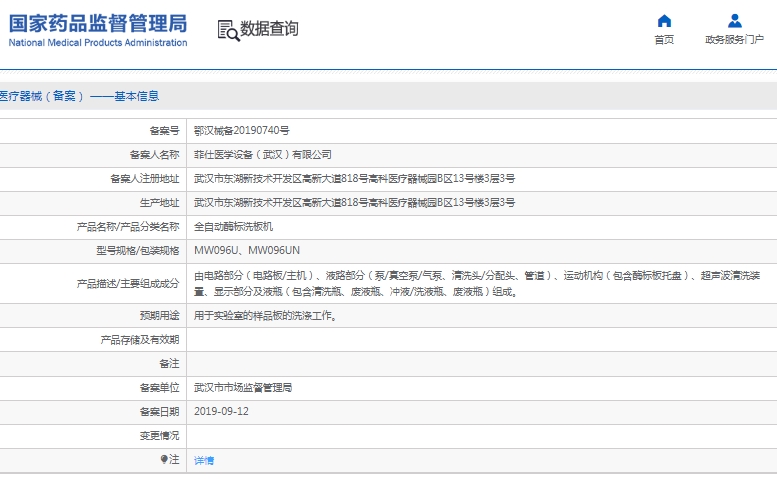Click the 生产地址 production address value
The height and width of the screenshot is (479, 777).
click(x=354, y=203)
